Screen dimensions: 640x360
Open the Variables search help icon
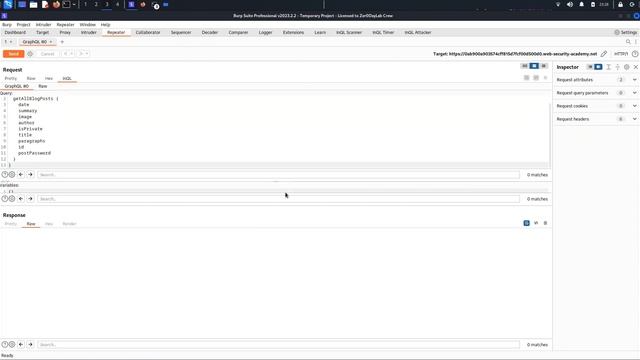[5, 199]
